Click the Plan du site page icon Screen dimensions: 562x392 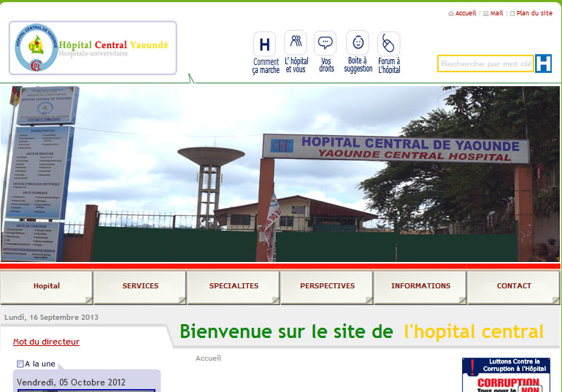click(x=512, y=14)
